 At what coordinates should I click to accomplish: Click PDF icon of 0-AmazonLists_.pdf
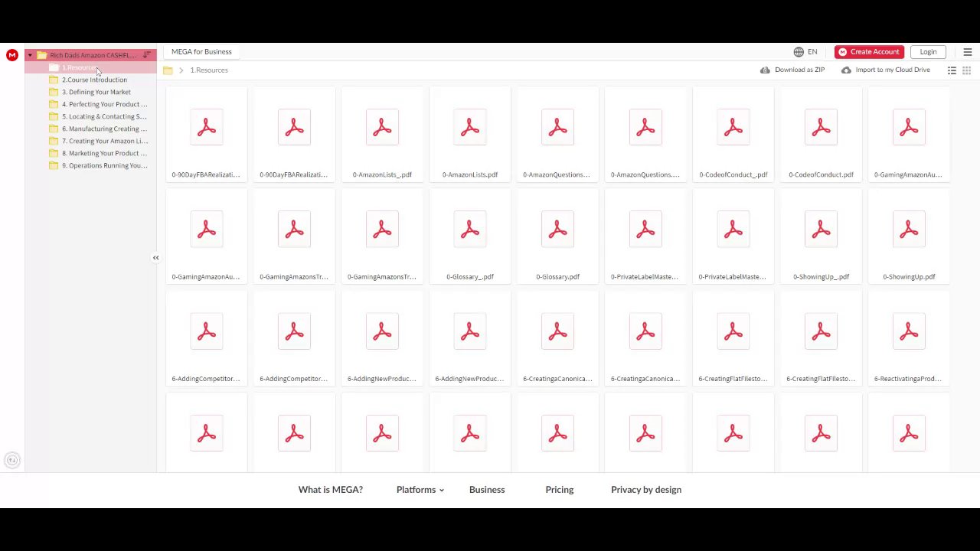pyautogui.click(x=382, y=128)
